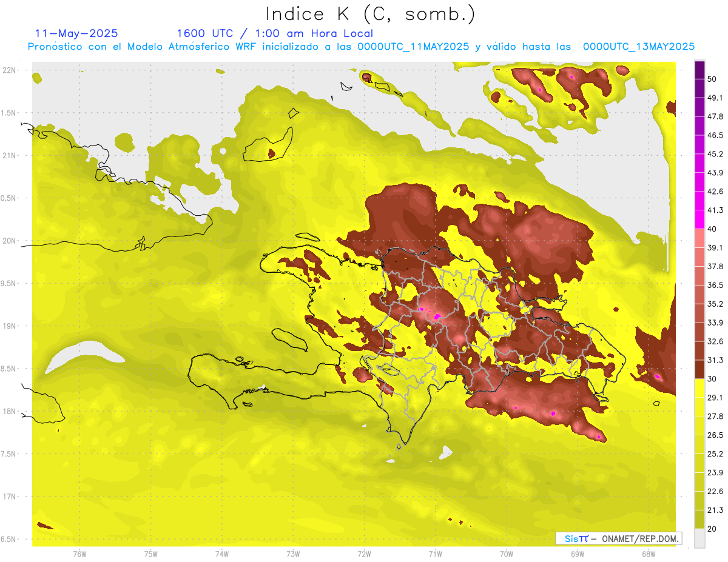This screenshot has width=728, height=562.
Task: Select the bright yellow legend swatch between 29.1 and 30
Action: click(699, 388)
